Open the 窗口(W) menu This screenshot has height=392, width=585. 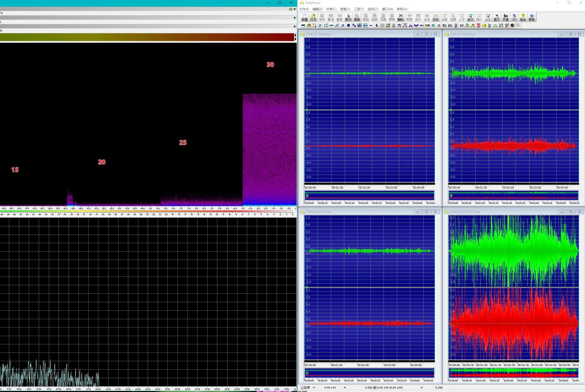point(388,9)
